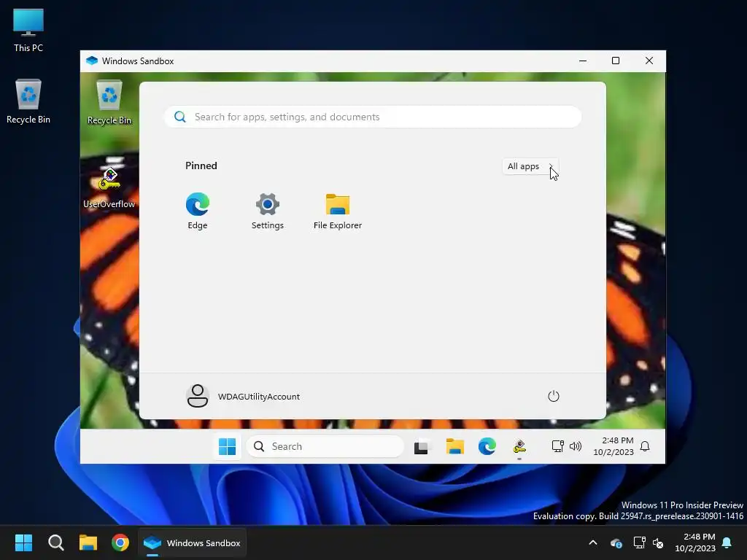Click the Sandbox taskbar Search box
The image size is (747, 560).
coord(325,446)
